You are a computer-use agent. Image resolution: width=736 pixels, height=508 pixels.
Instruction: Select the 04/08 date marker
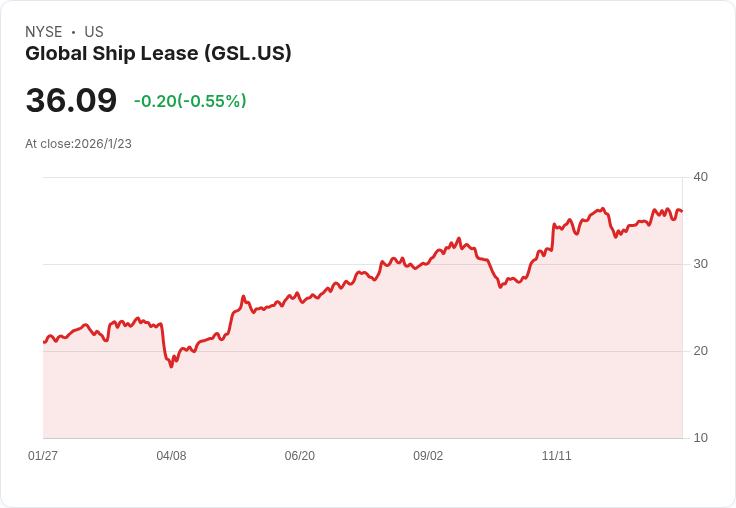[x=171, y=456]
